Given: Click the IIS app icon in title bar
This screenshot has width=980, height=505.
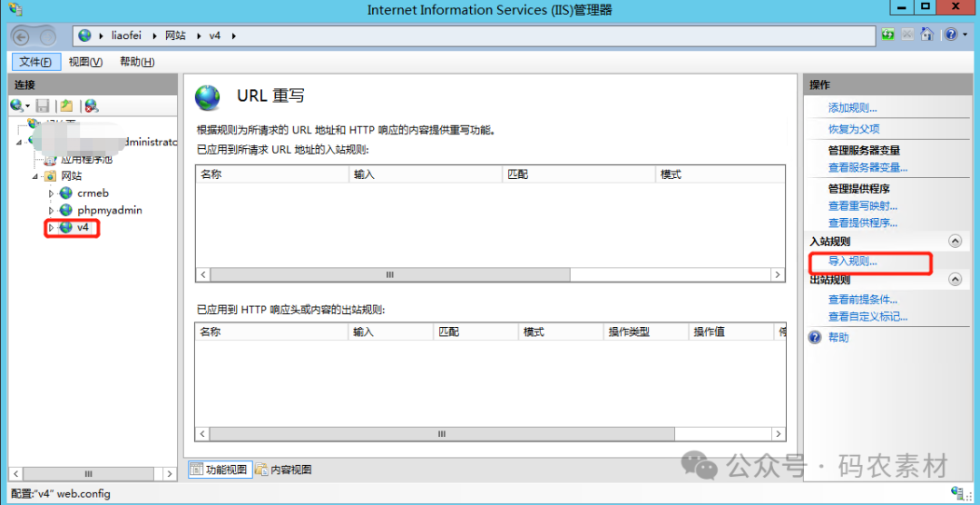Looking at the screenshot, I should click(x=16, y=9).
